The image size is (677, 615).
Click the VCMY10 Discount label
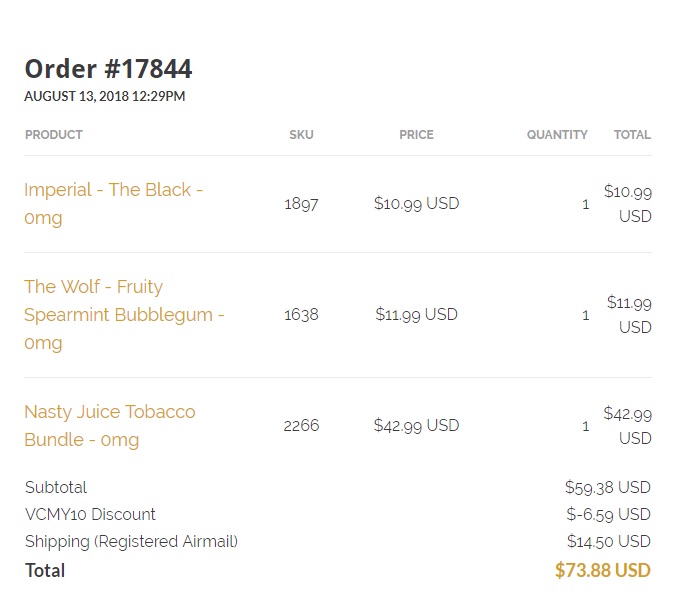point(90,514)
